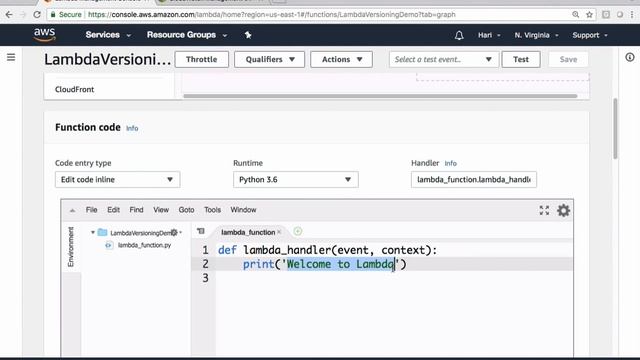This screenshot has height=360, width=640.
Task: Click the page vertical scrollbar
Action: coord(615,129)
